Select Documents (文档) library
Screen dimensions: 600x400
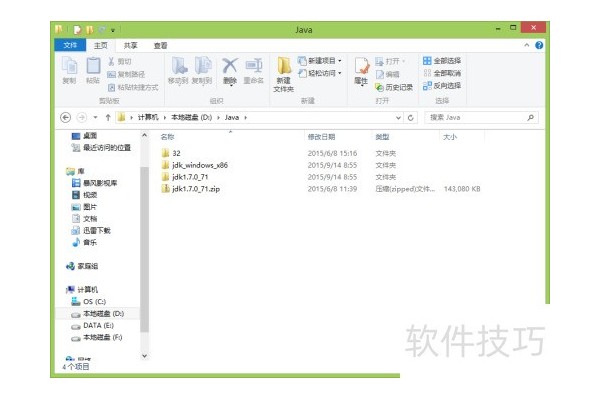(x=85, y=219)
